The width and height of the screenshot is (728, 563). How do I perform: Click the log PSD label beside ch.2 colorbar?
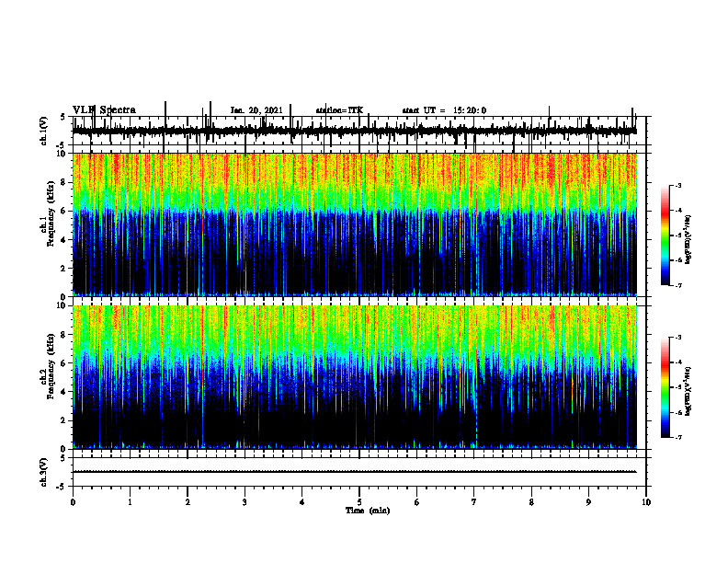click(688, 391)
